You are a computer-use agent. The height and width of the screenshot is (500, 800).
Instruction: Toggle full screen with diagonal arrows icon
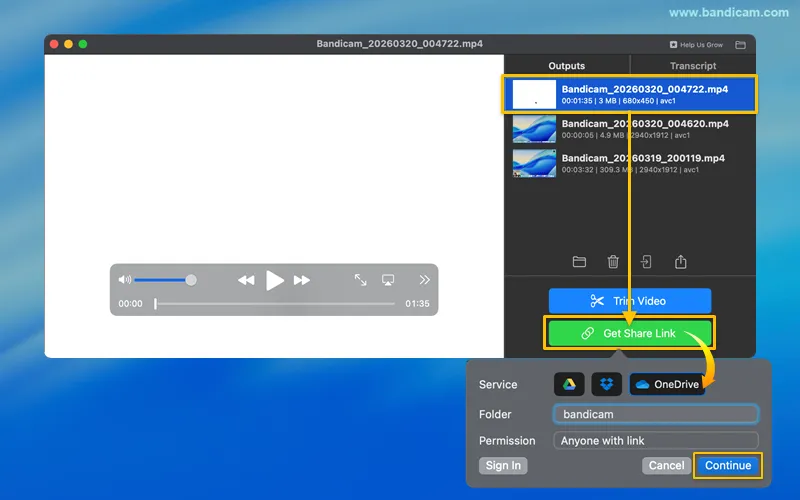coord(361,280)
